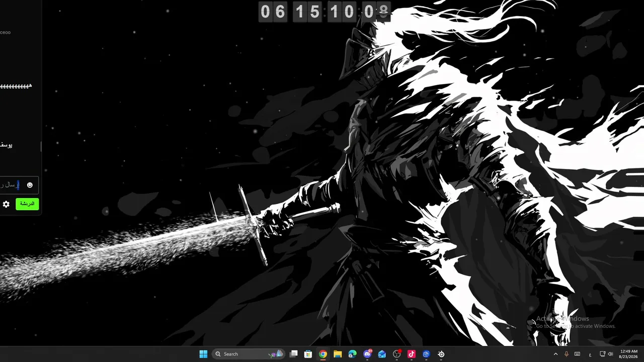Click the microphone tray icon
Screen dimensions: 644x362
(567, 354)
